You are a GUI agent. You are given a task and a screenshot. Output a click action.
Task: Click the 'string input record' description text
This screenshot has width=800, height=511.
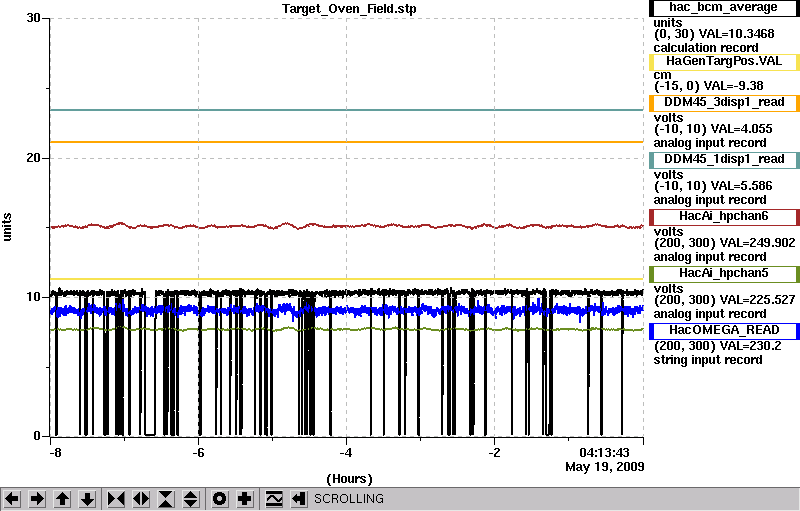tap(708, 360)
